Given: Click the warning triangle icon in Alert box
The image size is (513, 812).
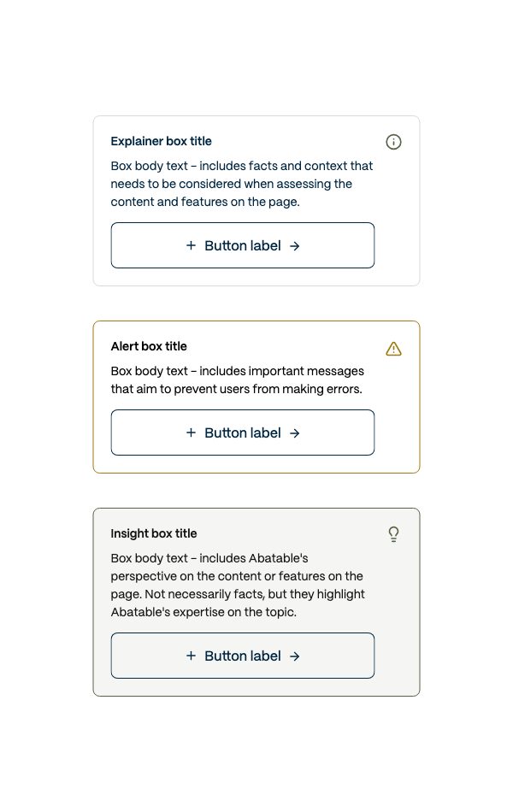Looking at the screenshot, I should point(393,349).
